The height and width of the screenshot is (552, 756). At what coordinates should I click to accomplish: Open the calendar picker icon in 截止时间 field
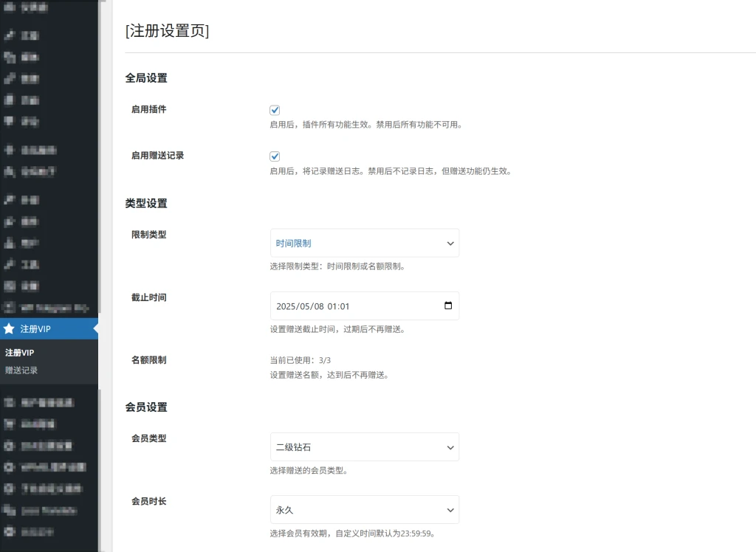point(448,306)
